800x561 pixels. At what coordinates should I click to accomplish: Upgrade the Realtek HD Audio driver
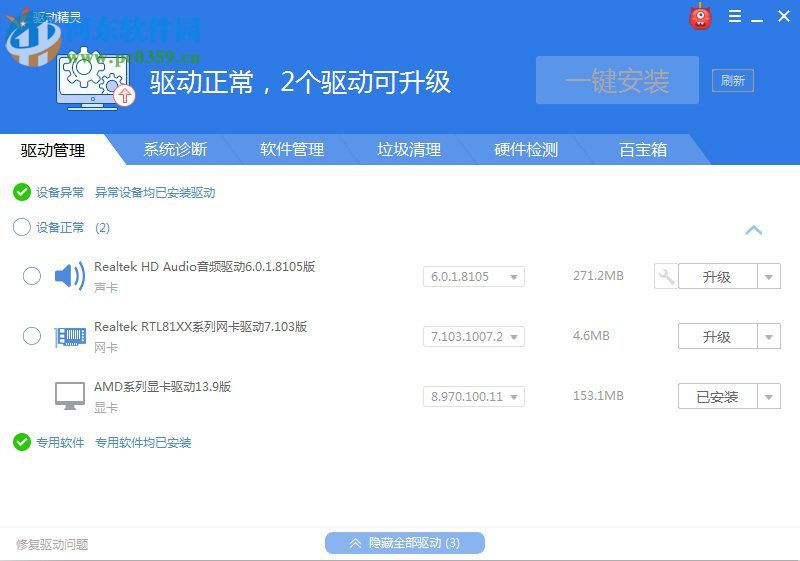coord(717,276)
